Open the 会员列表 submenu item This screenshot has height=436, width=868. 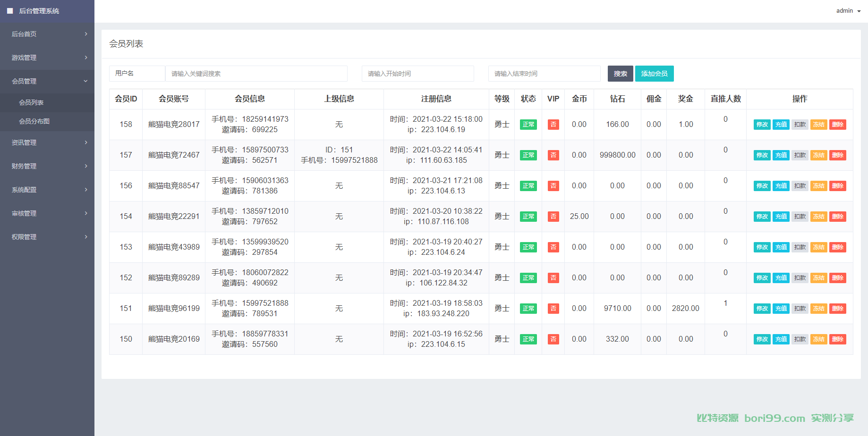[x=47, y=102]
